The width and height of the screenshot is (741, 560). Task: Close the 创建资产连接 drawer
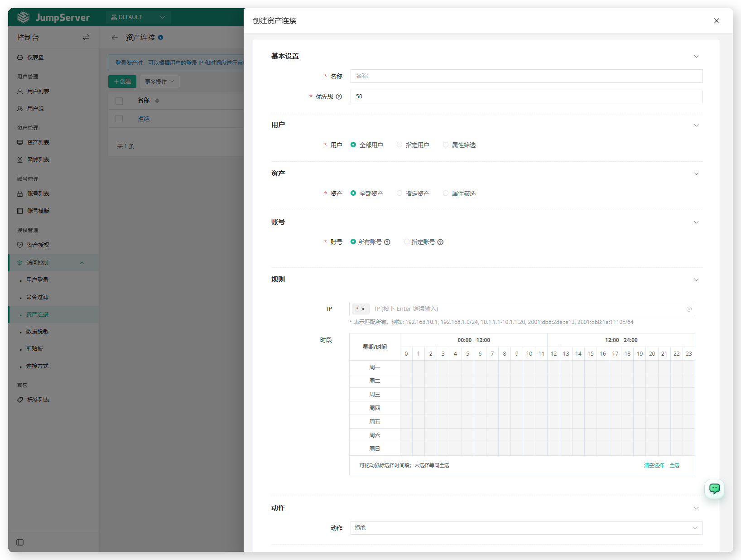(717, 21)
